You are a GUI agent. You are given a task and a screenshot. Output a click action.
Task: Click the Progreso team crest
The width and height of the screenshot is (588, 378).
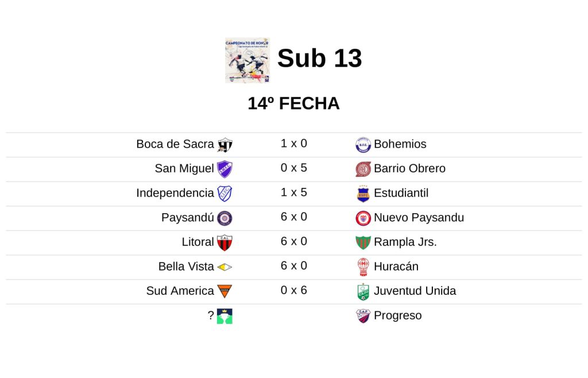[363, 316]
